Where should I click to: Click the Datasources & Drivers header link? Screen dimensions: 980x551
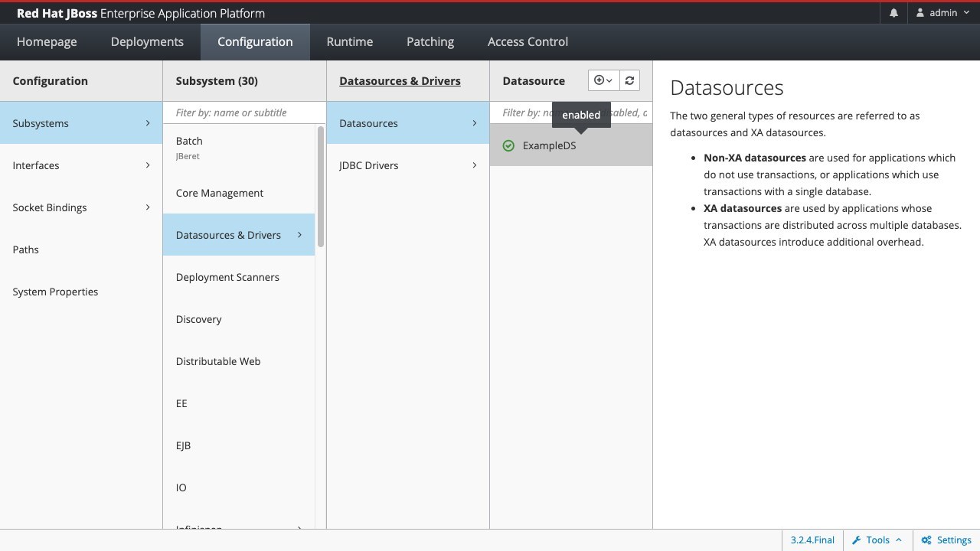(x=400, y=81)
